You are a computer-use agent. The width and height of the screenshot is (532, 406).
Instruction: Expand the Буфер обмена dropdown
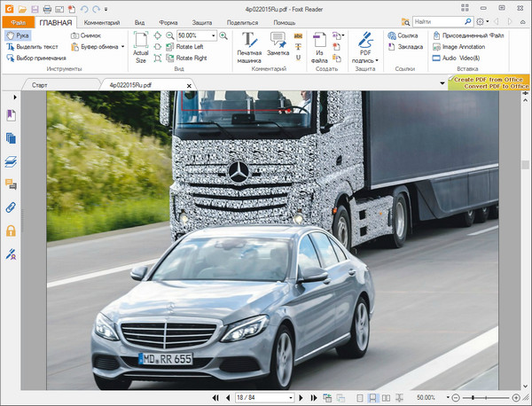tap(123, 47)
